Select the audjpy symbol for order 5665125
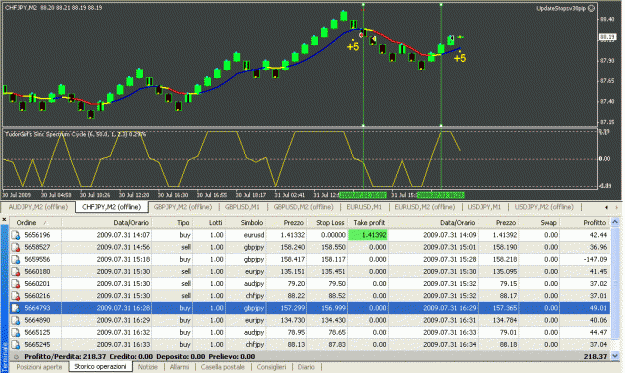Screen dimensions: 625x373 tap(254, 332)
